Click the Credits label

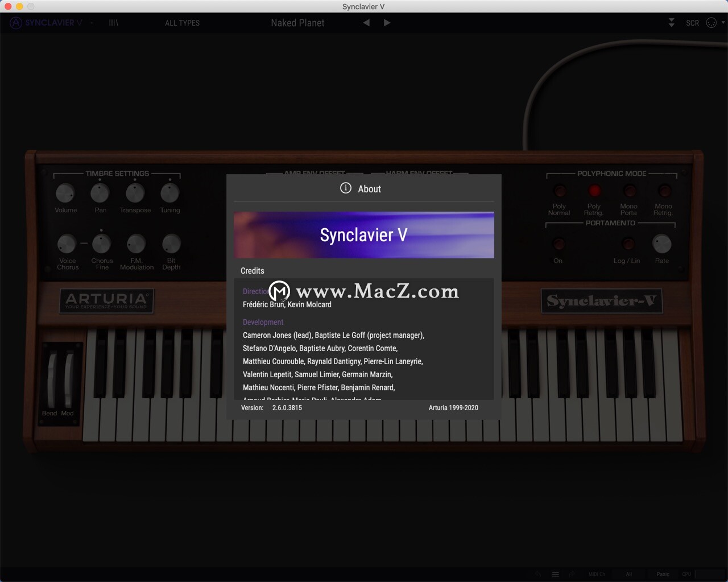coord(252,271)
